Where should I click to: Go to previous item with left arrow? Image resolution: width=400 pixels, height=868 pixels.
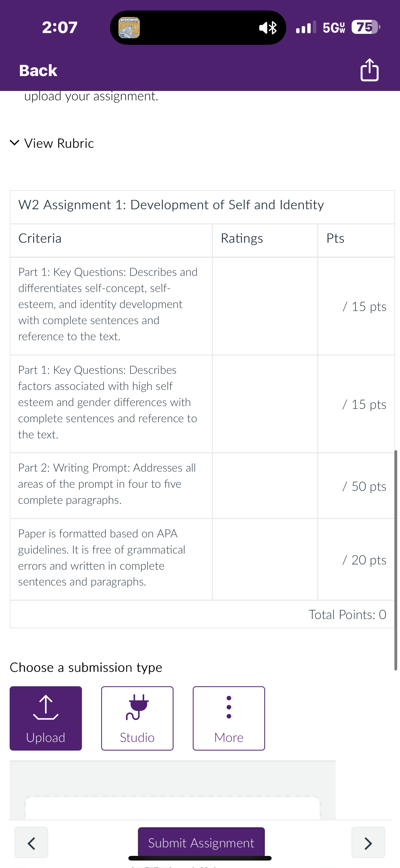(31, 843)
